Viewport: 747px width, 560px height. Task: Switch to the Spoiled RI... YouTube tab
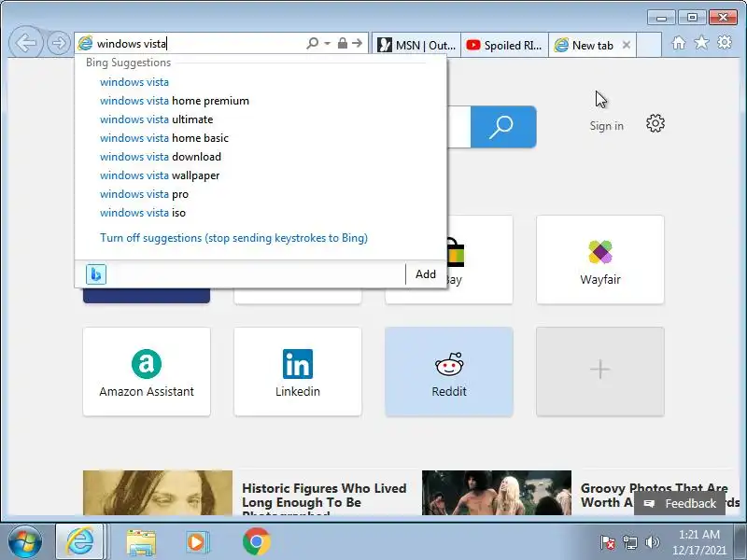pyautogui.click(x=504, y=45)
